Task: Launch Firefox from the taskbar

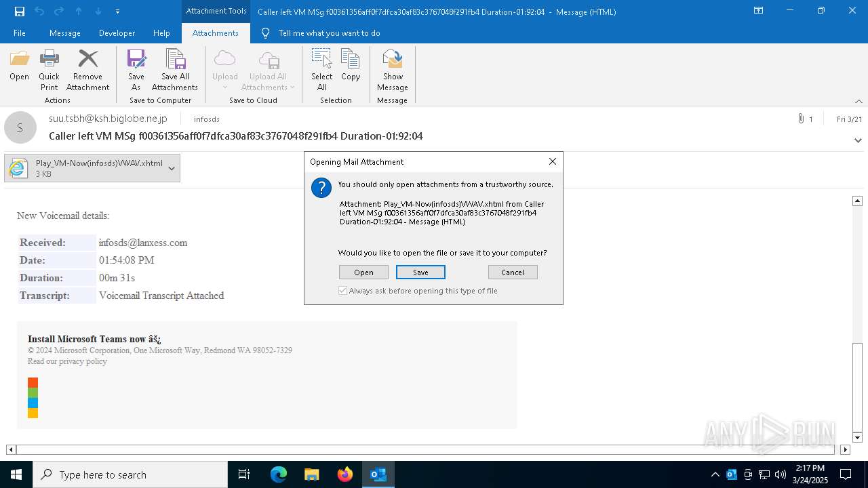Action: tap(344, 474)
